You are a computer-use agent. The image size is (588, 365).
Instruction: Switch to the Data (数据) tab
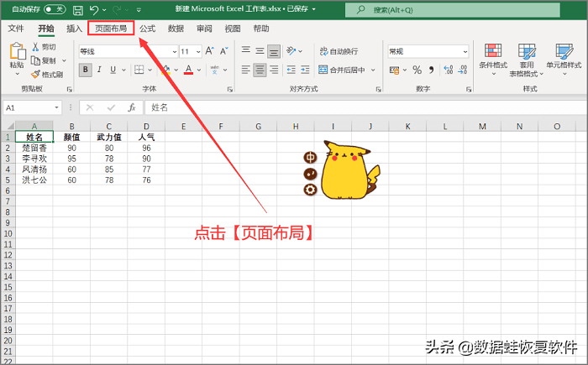(176, 29)
